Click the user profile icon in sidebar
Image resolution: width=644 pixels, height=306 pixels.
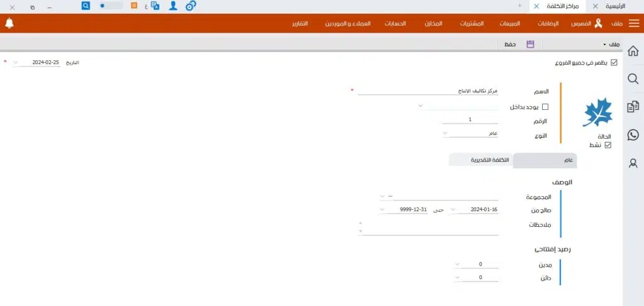633,163
